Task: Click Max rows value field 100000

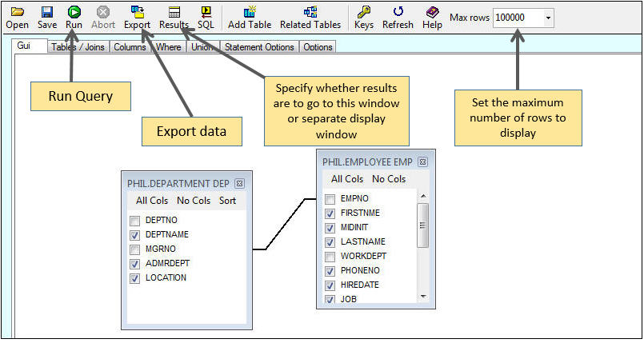Action: pos(518,18)
